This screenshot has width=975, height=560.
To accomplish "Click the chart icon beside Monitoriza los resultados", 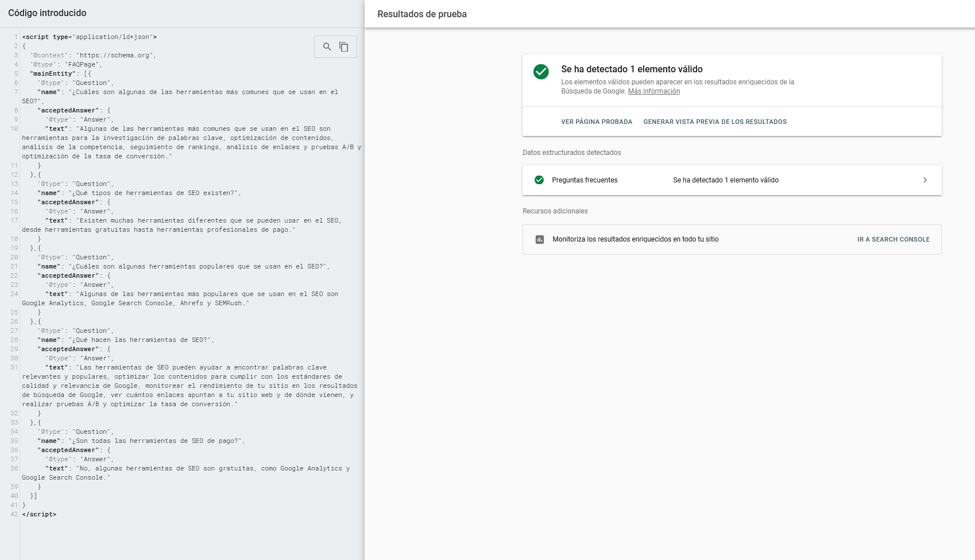I will pyautogui.click(x=540, y=240).
